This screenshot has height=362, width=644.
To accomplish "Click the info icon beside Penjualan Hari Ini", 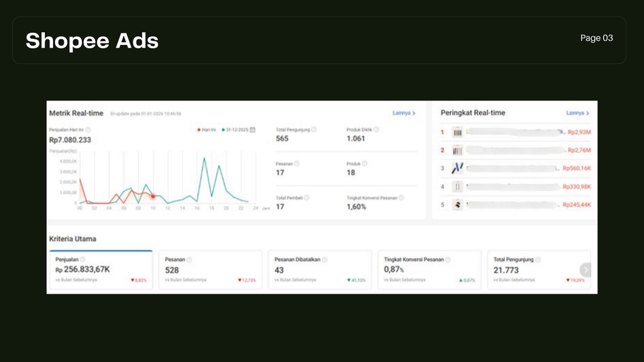I will pyautogui.click(x=89, y=129).
